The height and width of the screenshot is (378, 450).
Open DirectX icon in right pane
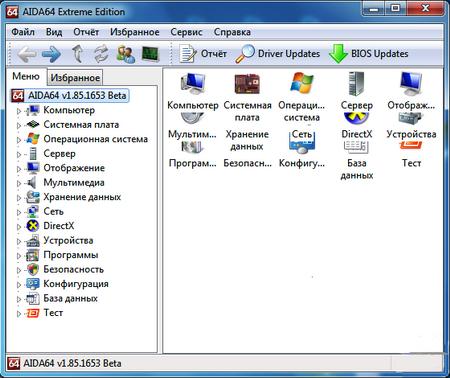357,127
